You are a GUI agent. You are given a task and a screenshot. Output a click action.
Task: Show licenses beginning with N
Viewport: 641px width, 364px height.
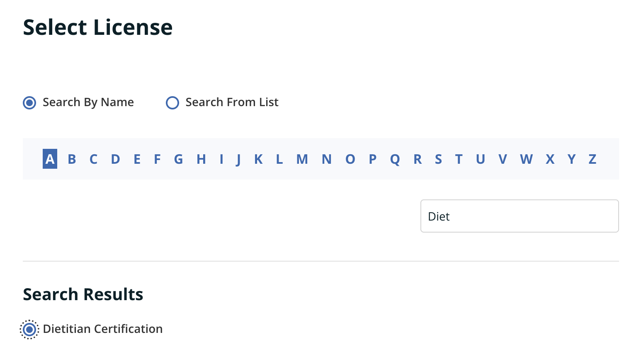(x=327, y=159)
